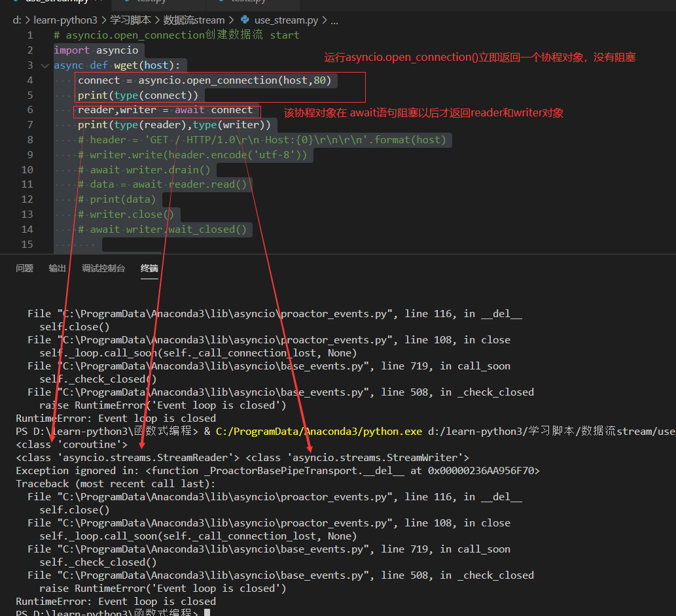Viewport: 676px width, 616px height.
Task: Click the Python file icon in breadcrumb
Action: coord(245,20)
